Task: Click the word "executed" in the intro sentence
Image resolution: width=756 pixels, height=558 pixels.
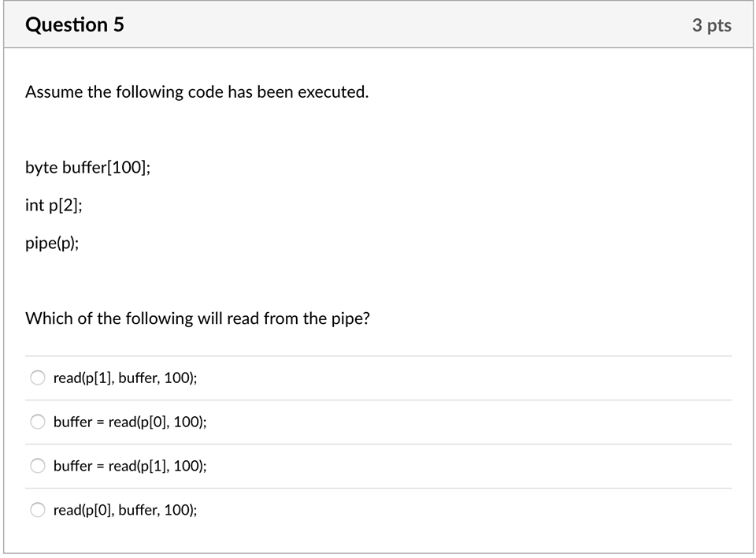Action: [332, 92]
